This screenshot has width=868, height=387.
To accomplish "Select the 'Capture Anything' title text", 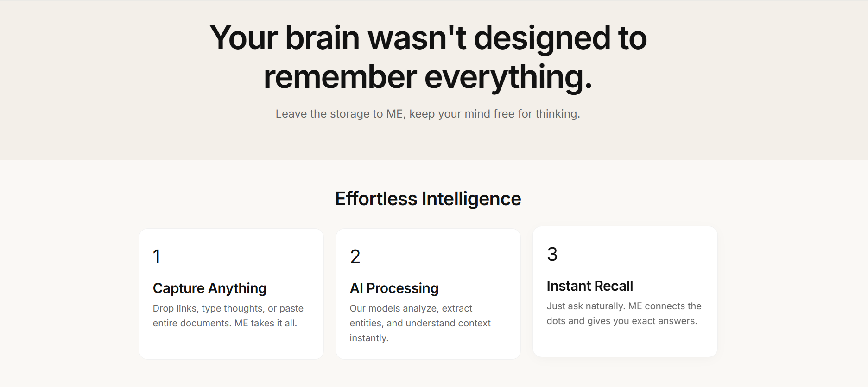I will pyautogui.click(x=209, y=288).
